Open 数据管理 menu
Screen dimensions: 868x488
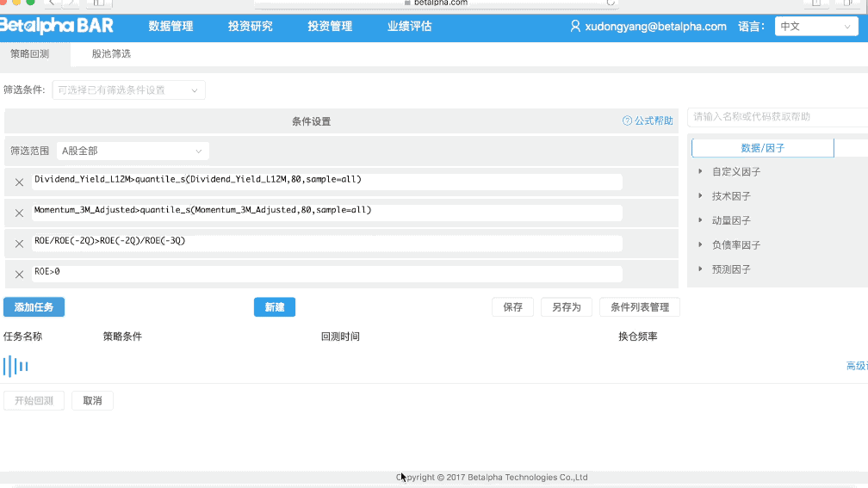pyautogui.click(x=170, y=26)
